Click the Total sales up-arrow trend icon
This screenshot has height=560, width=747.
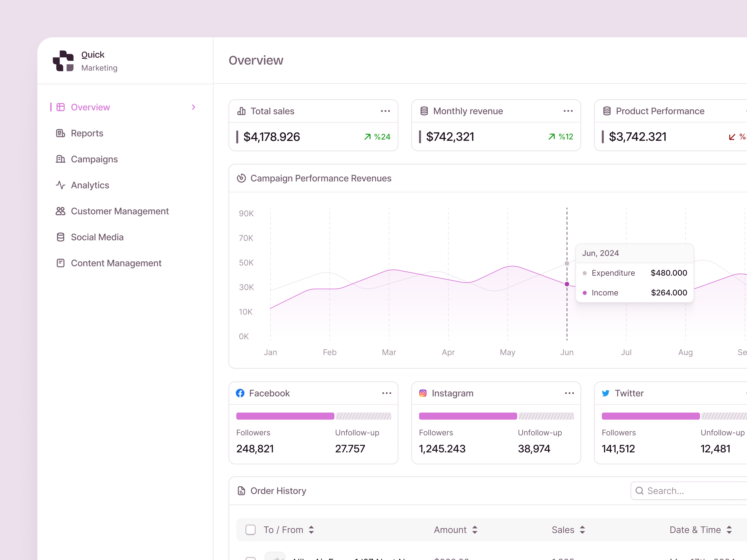point(367,137)
